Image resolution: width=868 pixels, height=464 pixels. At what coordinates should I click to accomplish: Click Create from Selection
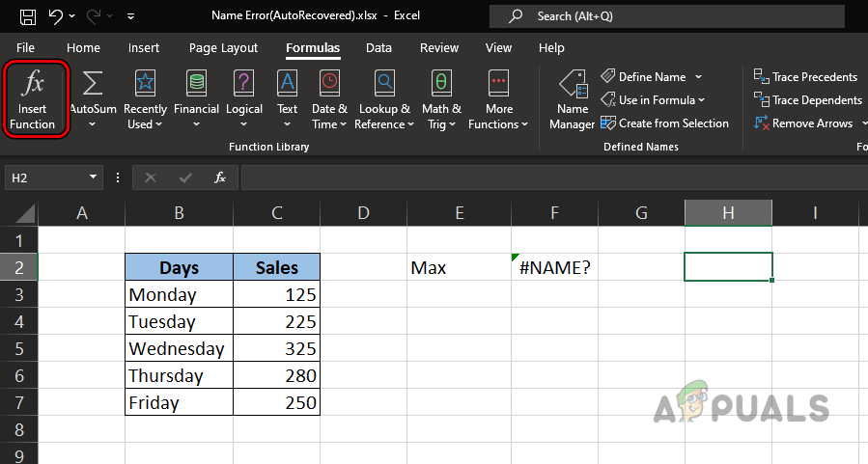click(x=665, y=123)
